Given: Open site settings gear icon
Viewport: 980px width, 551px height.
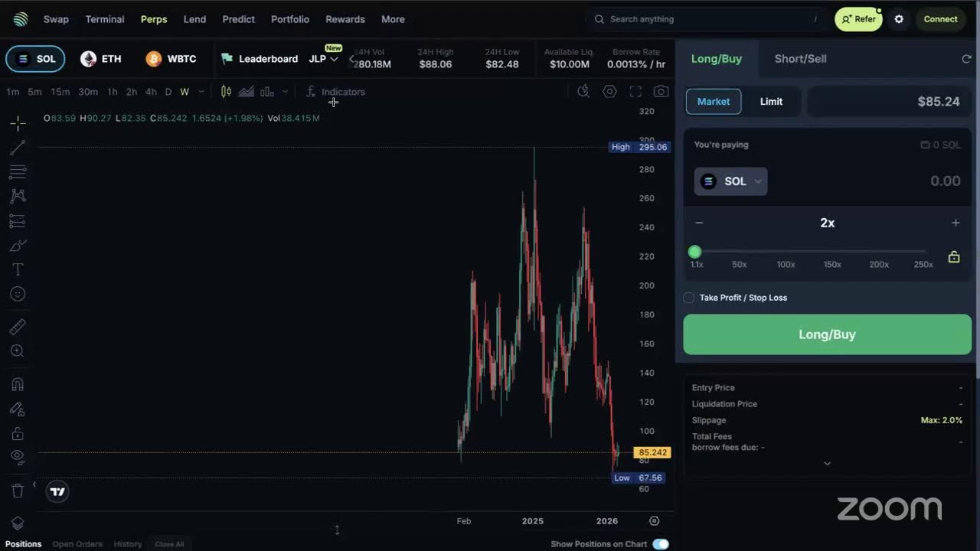Looking at the screenshot, I should point(899,19).
